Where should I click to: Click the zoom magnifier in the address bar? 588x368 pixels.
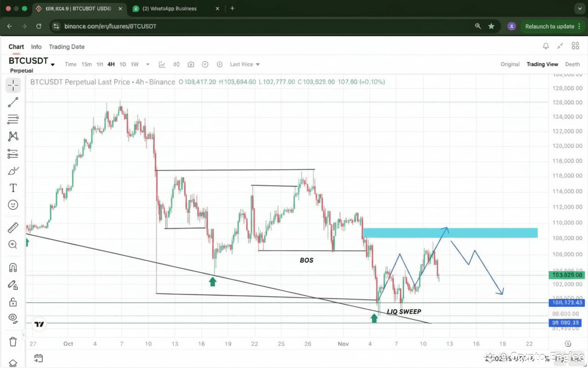[x=478, y=26]
